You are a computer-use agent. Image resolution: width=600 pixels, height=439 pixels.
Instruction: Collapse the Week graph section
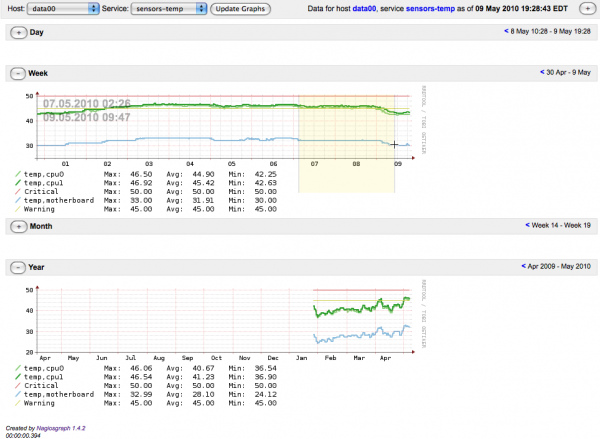pos(17,73)
